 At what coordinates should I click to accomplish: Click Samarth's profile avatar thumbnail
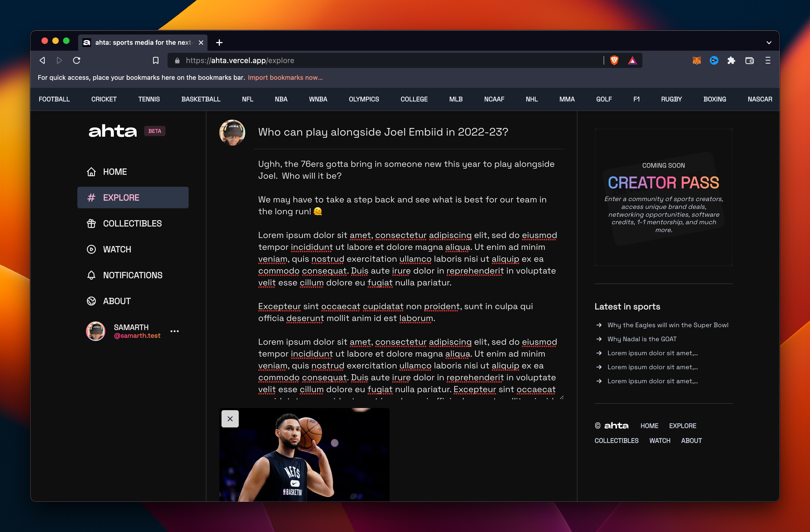pyautogui.click(x=96, y=331)
